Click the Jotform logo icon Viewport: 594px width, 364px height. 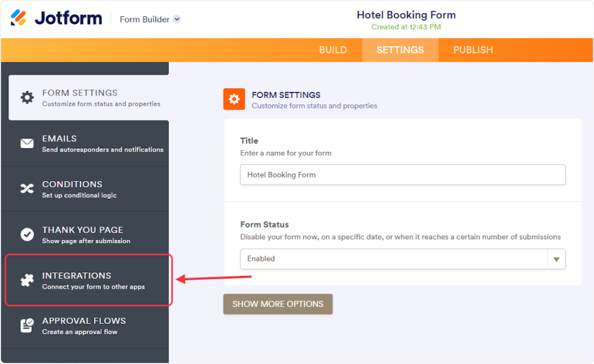point(18,18)
